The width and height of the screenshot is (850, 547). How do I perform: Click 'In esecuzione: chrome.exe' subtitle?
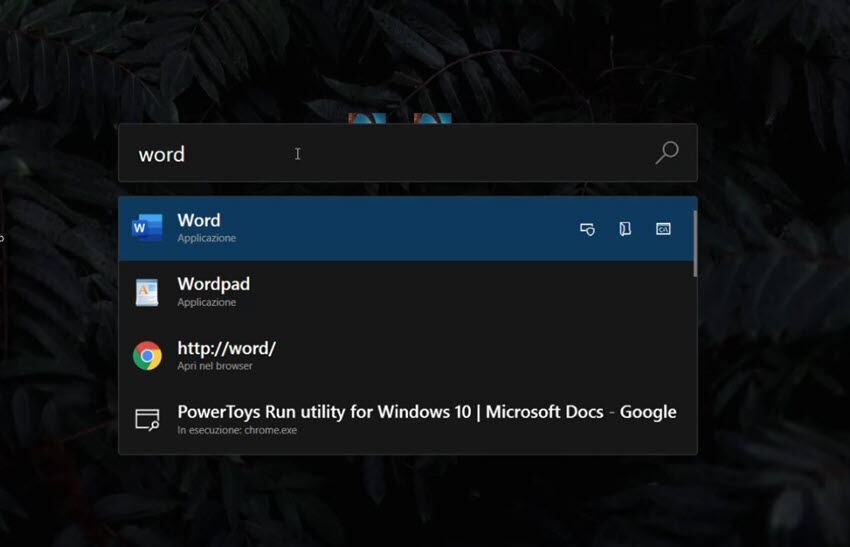[x=237, y=430]
